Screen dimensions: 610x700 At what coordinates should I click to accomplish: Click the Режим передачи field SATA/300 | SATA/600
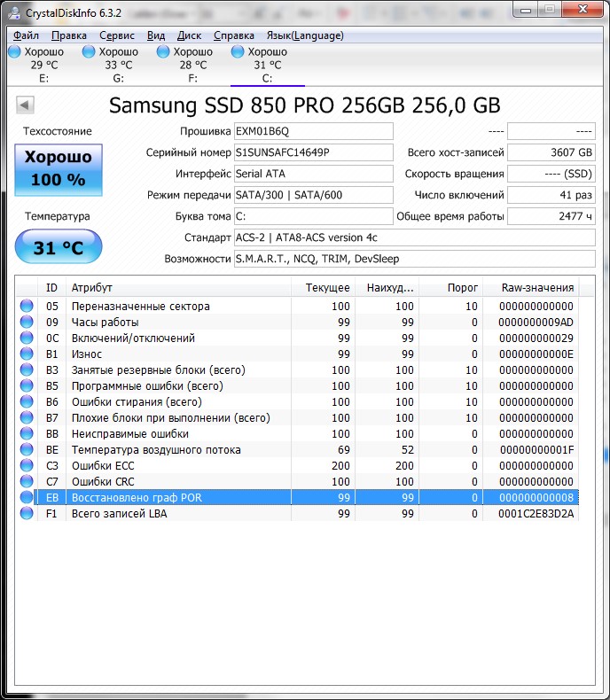pos(314,195)
